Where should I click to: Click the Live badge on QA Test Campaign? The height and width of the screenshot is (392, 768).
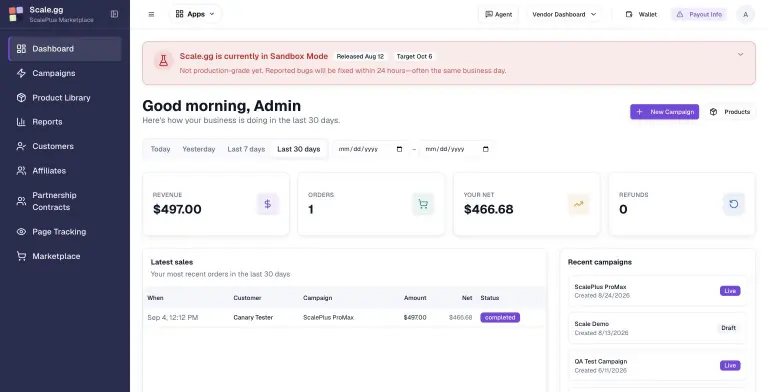tap(730, 366)
